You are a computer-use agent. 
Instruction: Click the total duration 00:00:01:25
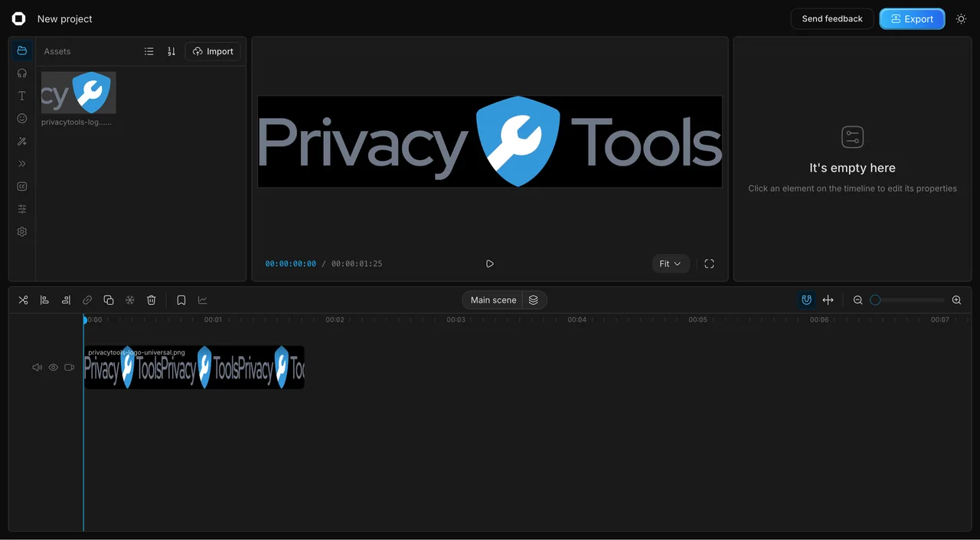[x=357, y=263]
